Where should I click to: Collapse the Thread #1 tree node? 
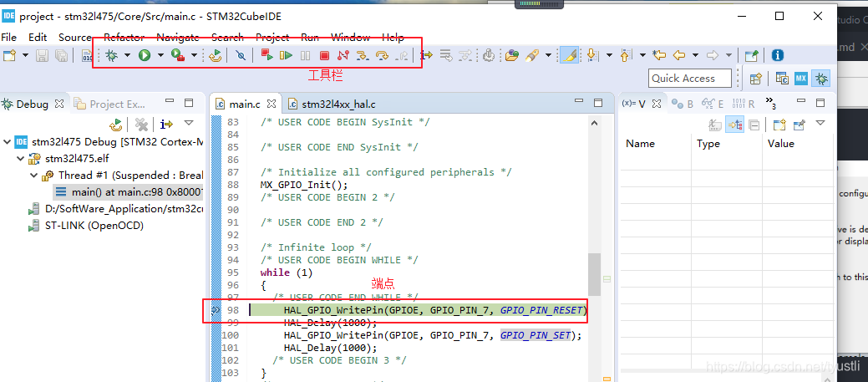click(33, 175)
